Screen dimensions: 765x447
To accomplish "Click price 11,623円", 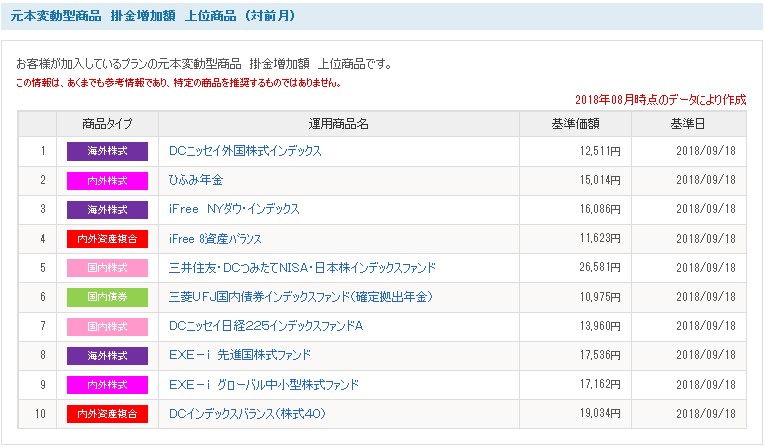I will [x=600, y=239].
